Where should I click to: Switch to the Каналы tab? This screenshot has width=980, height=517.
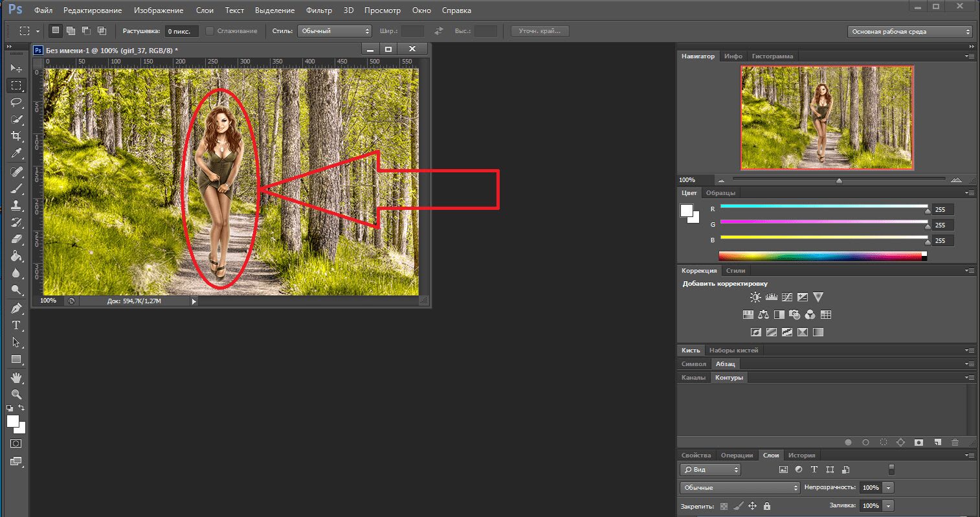coord(693,378)
